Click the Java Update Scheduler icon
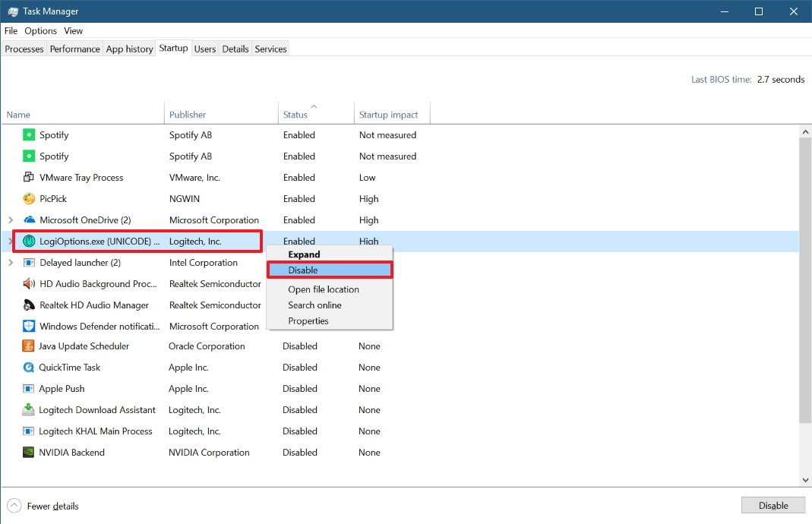The width and height of the screenshot is (812, 524). tap(29, 346)
